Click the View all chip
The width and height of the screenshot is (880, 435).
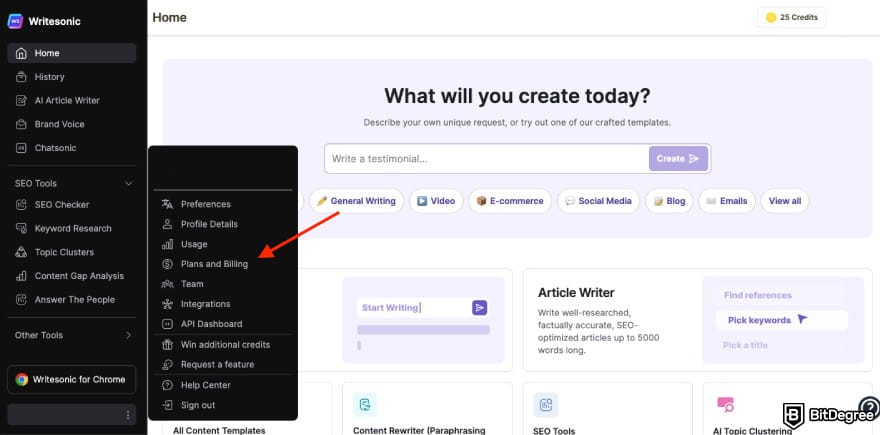[785, 201]
